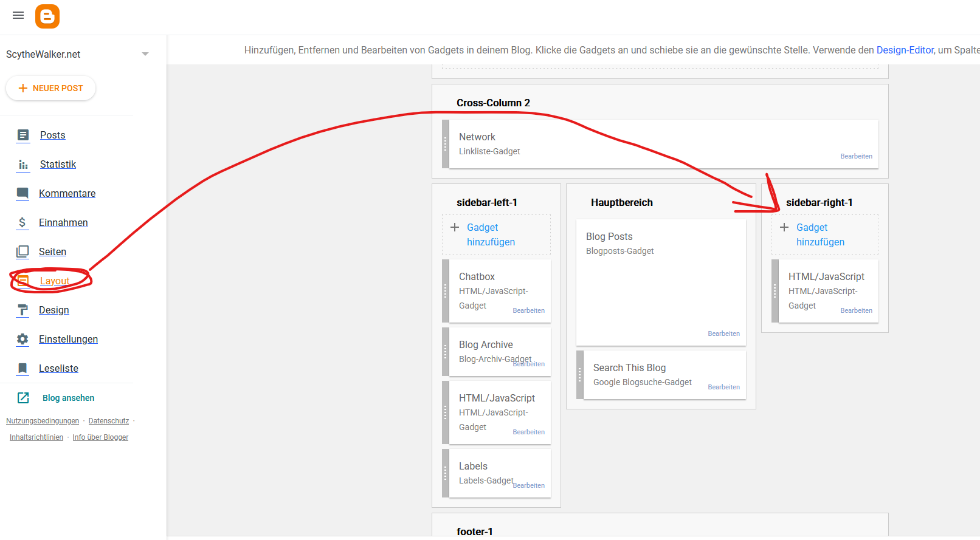Edit the Chatbox gadget via Bearbeiten

point(528,310)
